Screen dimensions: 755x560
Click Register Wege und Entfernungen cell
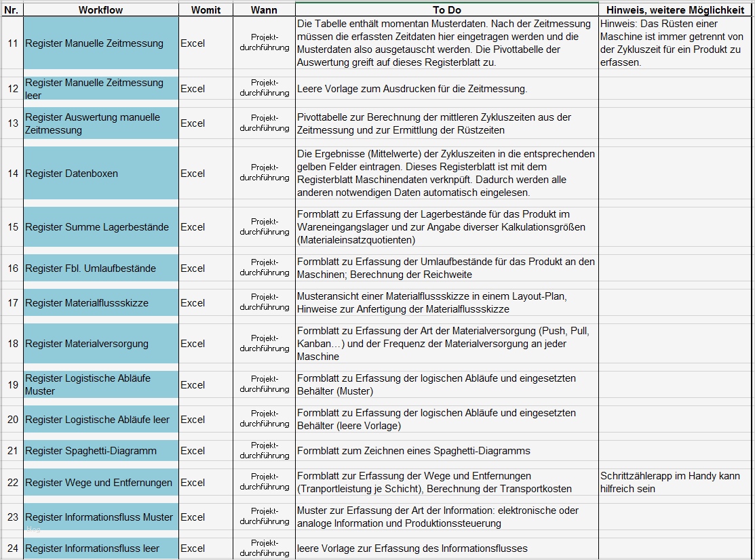click(x=100, y=482)
